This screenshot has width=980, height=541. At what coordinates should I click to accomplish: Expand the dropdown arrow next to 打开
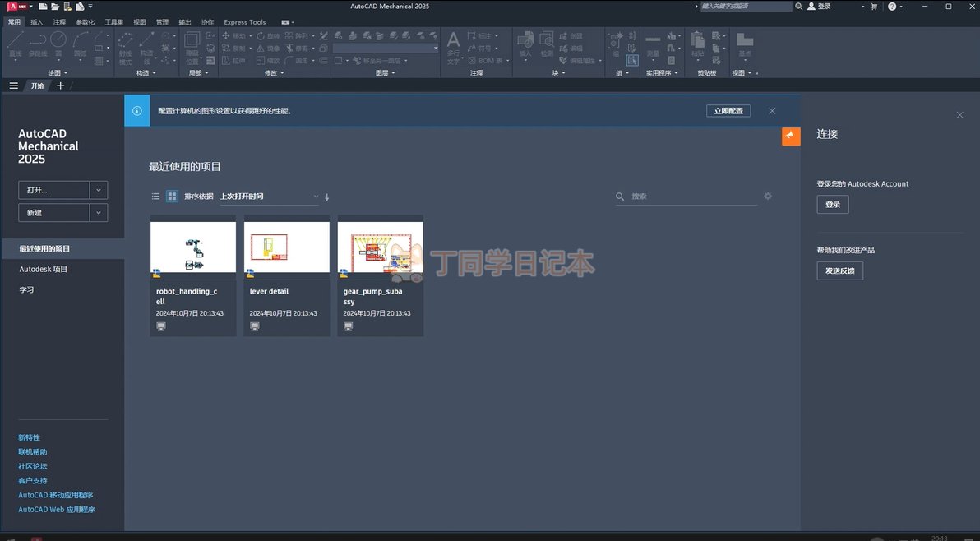99,190
